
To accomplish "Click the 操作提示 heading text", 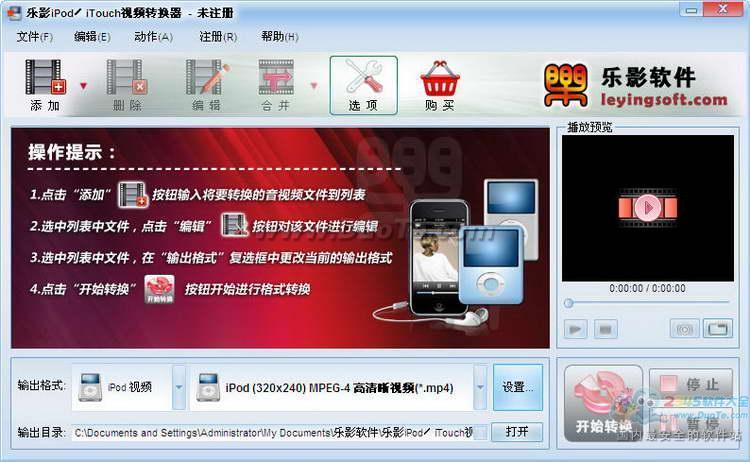I will (x=72, y=152).
